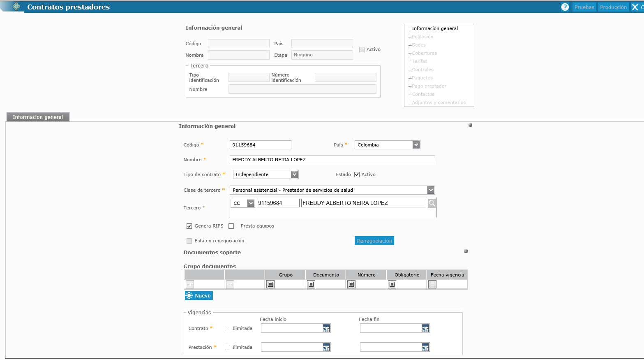Open Contrato Fecha inicio calendar picker
This screenshot has width=644, height=360.
[x=326, y=328]
